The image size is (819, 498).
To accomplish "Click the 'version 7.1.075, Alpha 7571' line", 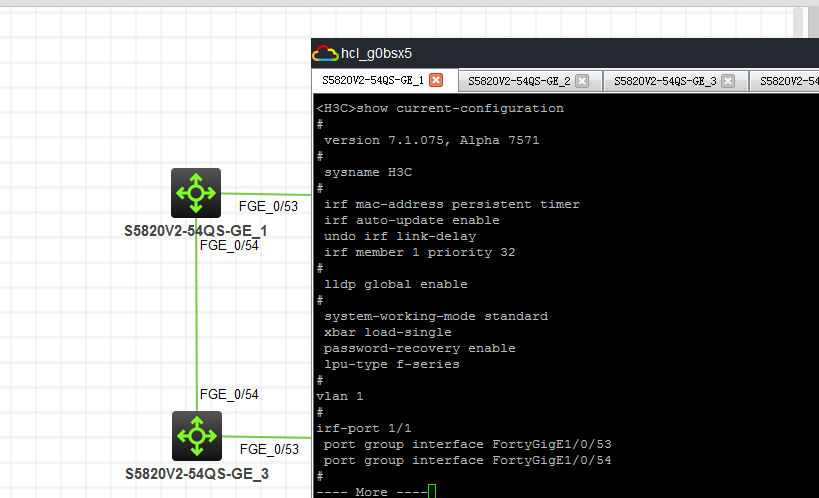I will coord(431,140).
